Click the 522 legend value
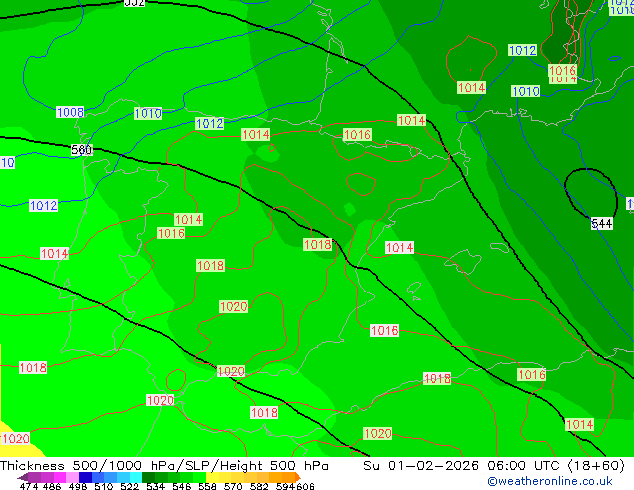 click(129, 486)
